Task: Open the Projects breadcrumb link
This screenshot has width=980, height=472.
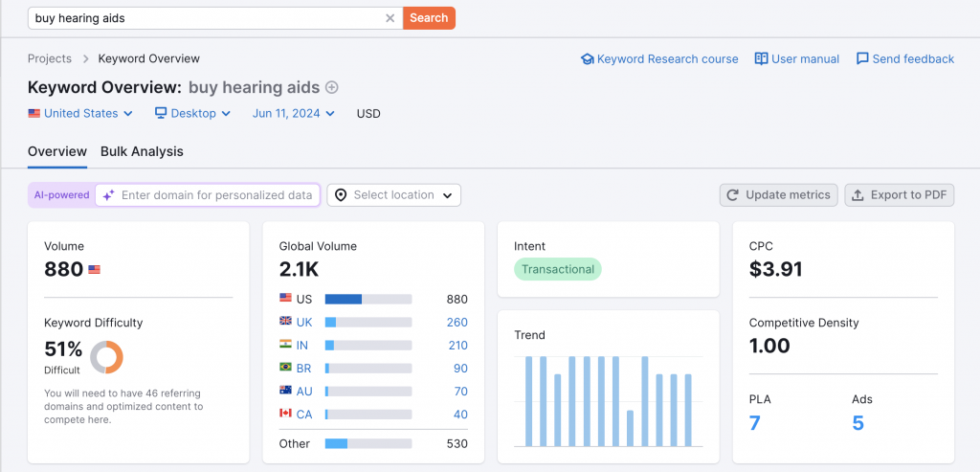Action: tap(50, 58)
